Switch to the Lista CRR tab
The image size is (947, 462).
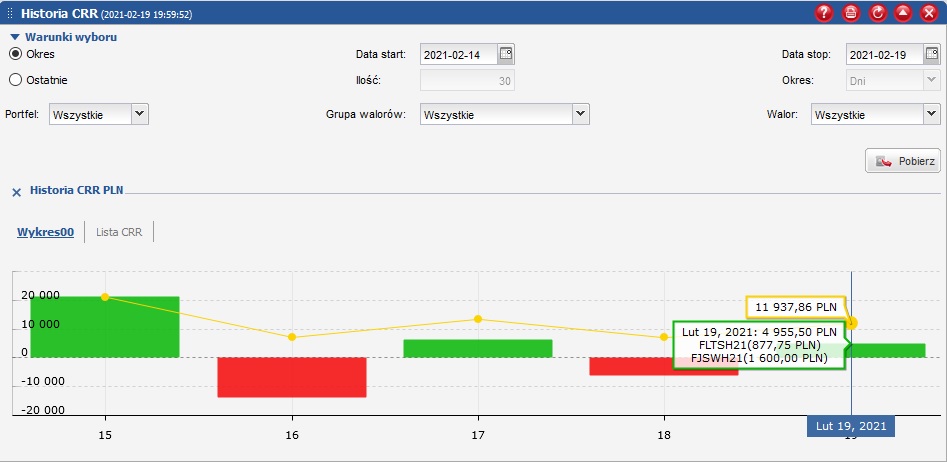[x=119, y=232]
